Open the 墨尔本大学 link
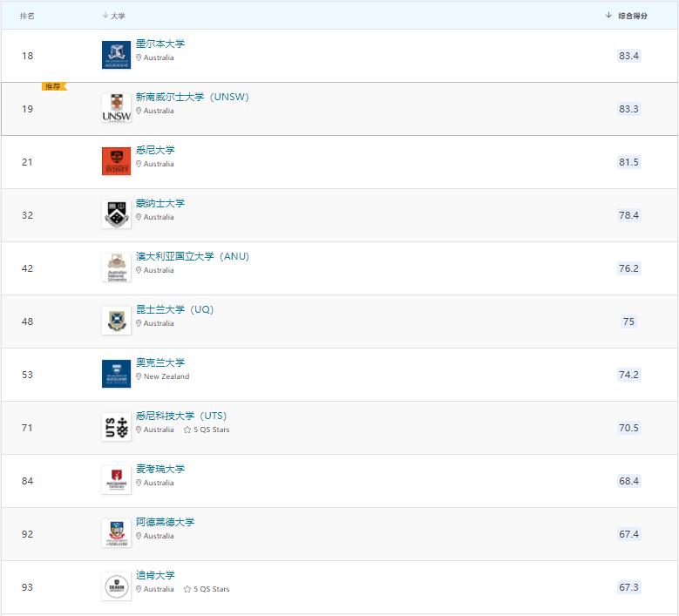This screenshot has height=616, width=679. pos(160,44)
